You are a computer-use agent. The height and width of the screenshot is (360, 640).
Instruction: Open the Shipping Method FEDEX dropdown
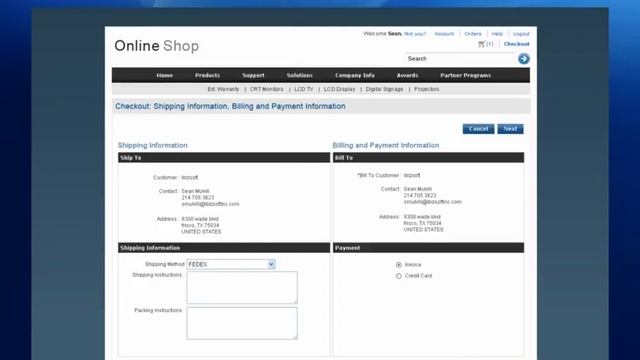coord(231,264)
